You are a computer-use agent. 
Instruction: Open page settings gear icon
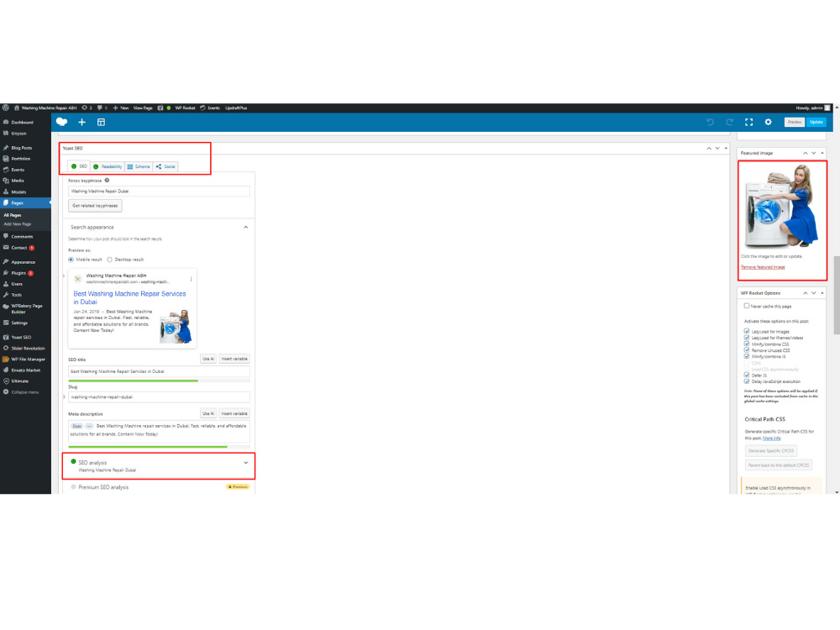[x=769, y=122]
